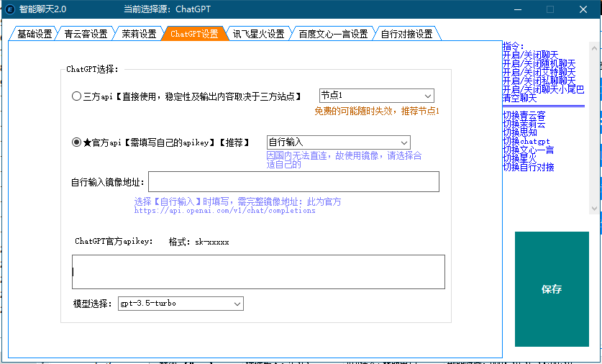This screenshot has height=364, width=602.
Task: Open the gpt-3.5-turbo model dropdown
Action: (181, 304)
